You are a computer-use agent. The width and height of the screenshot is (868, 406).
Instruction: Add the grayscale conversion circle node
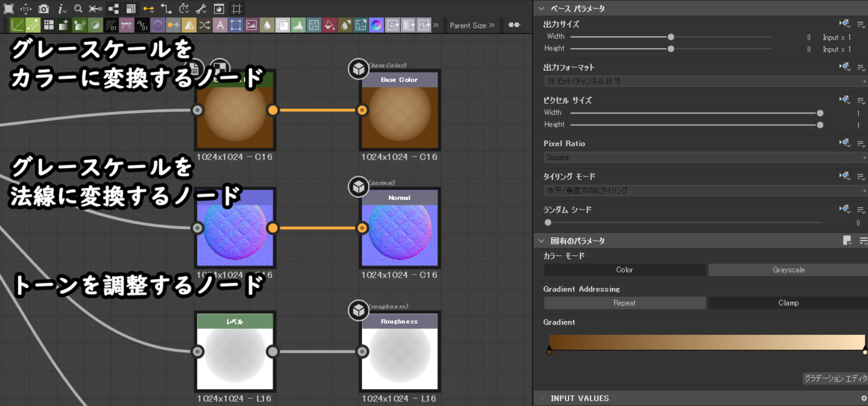point(95,25)
